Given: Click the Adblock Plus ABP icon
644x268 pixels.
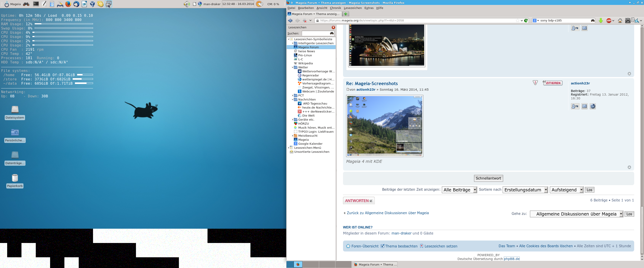Looking at the screenshot, I should click(x=609, y=21).
